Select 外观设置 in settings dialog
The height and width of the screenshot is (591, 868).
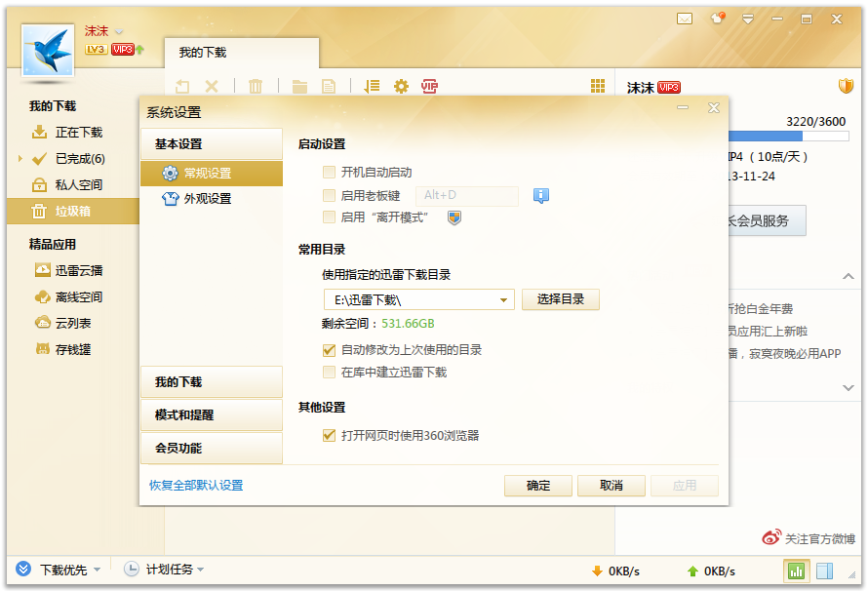coord(212,199)
